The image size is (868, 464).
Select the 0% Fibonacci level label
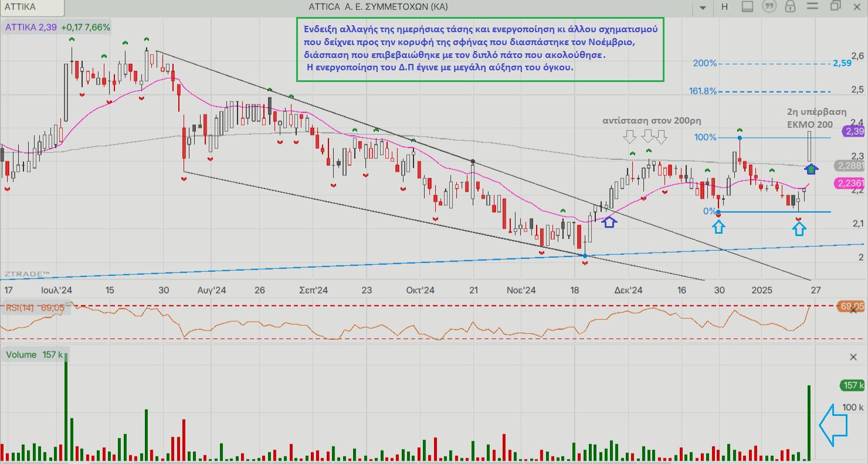(710, 211)
